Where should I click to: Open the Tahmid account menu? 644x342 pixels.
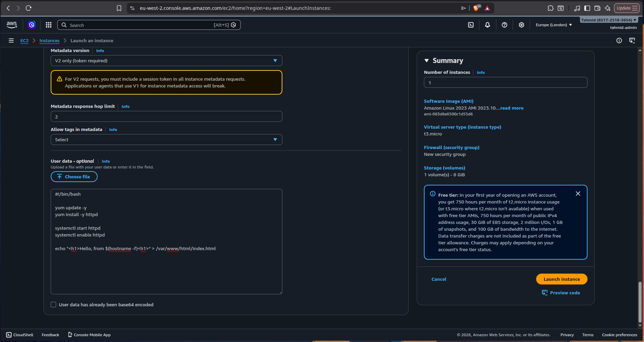609,20
